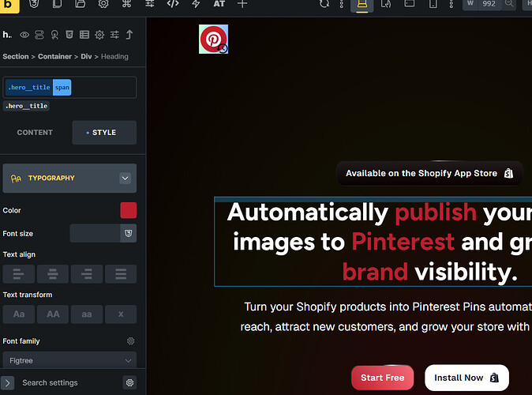Open the element controls sliders icon
Image resolution: width=532 pixels, height=395 pixels.
(114, 35)
